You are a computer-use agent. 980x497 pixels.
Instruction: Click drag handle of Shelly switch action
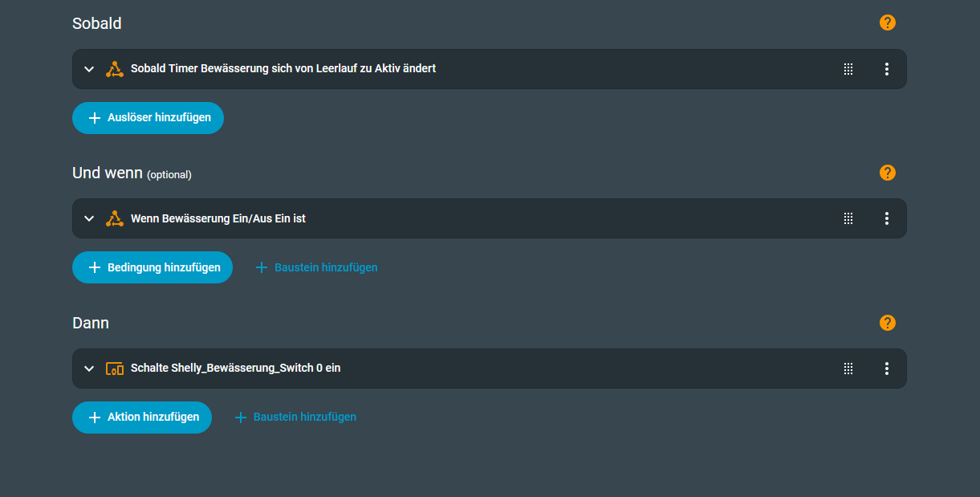coord(848,369)
